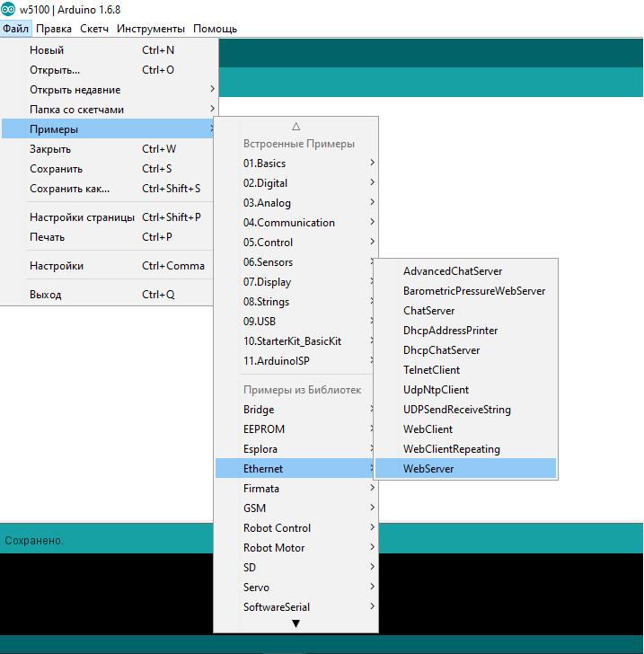Screen dimensions: 644x654
Task: Choose Сохранить как... from File menu
Action: click(69, 189)
